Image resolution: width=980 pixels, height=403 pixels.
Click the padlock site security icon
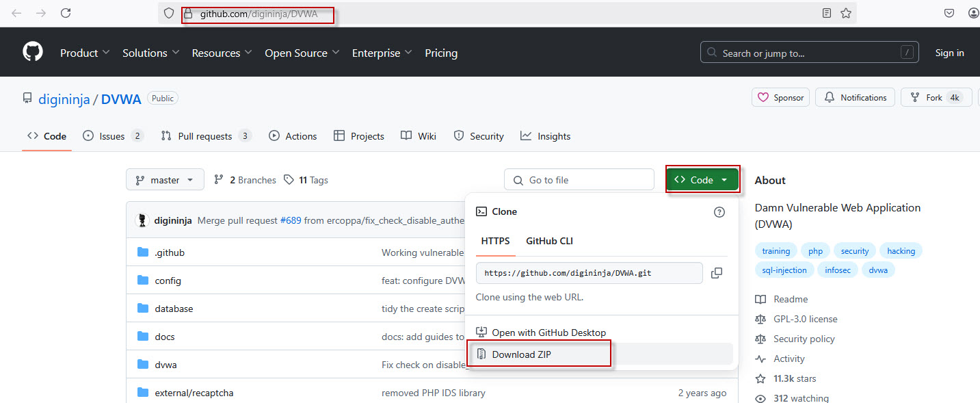pyautogui.click(x=189, y=13)
